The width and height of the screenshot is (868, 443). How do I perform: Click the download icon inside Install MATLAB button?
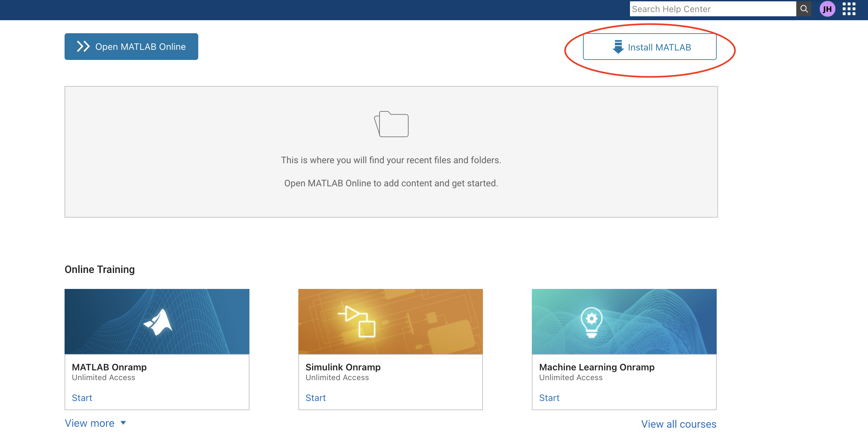619,47
